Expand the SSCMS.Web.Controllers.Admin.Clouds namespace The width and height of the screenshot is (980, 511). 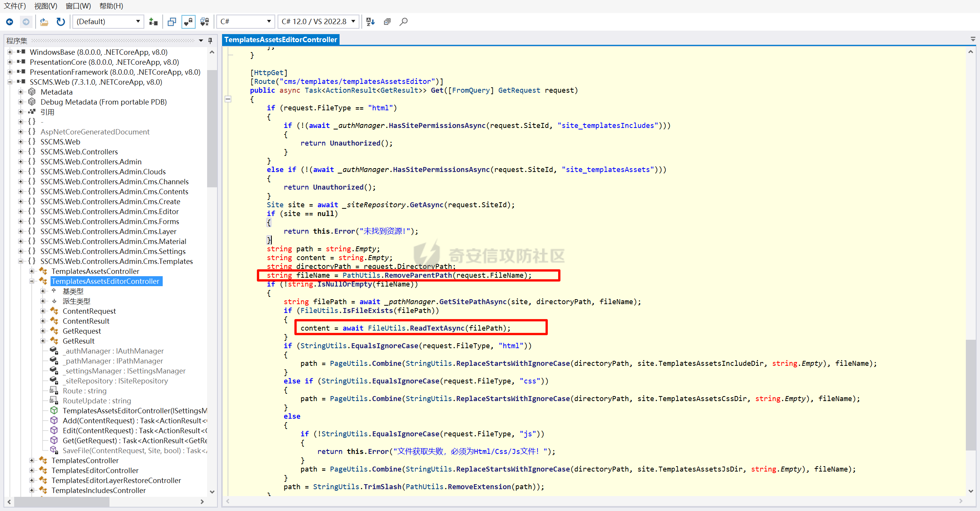tap(21, 171)
